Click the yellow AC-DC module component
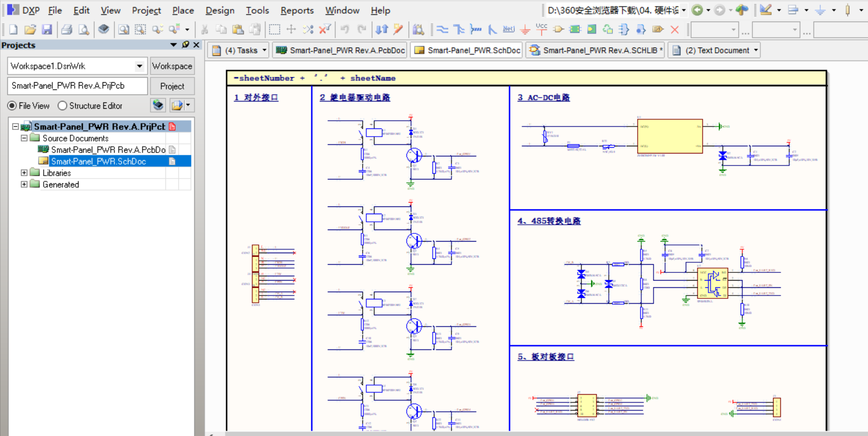The image size is (868, 436). point(670,136)
